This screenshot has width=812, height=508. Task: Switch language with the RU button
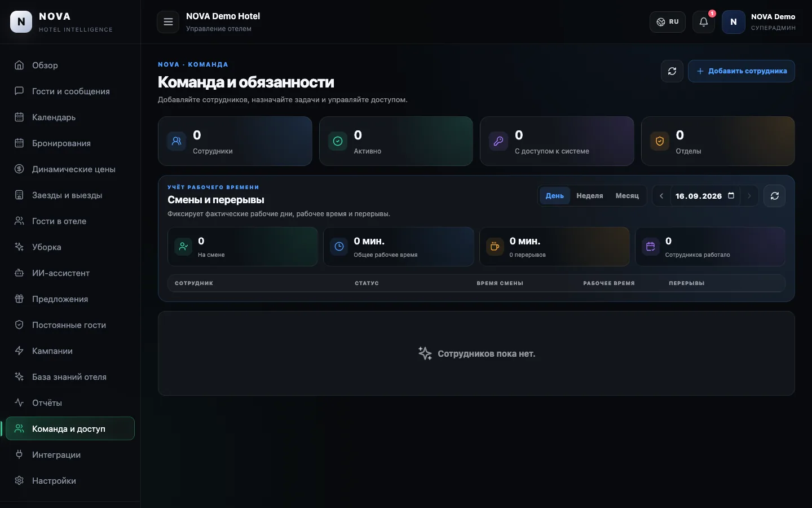[x=668, y=22]
